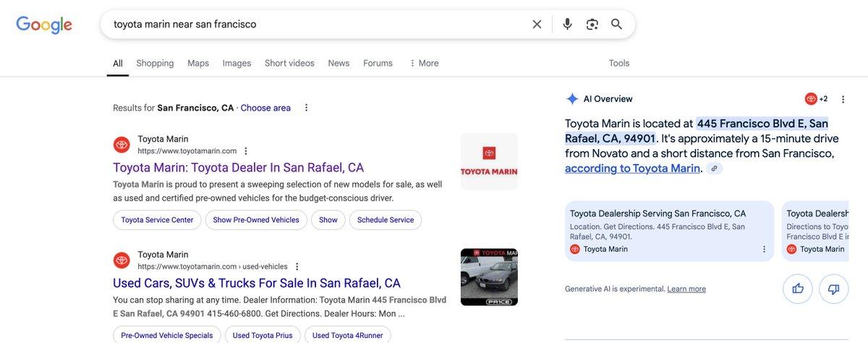This screenshot has height=343, width=868.
Task: Click Toyota Marin source icon in first AI card
Action: click(575, 249)
